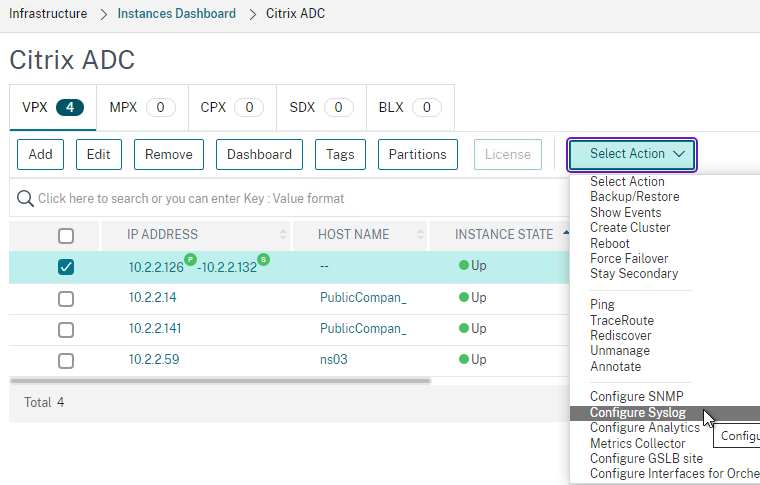Choose Rediscover from the action list
The image size is (760, 485).
[x=620, y=335]
